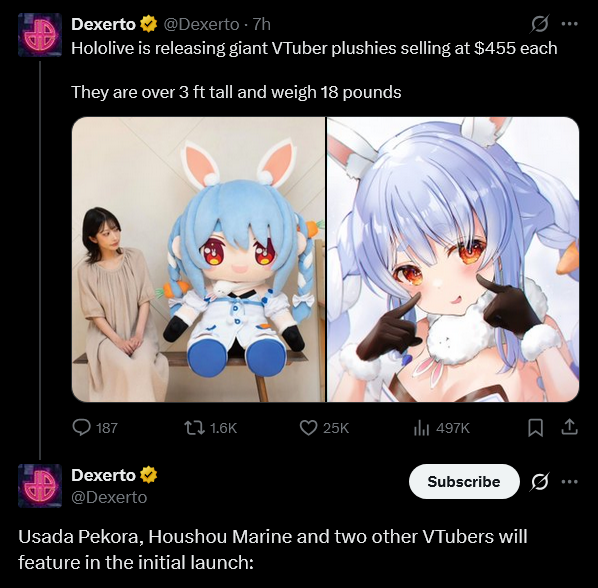This screenshot has height=588, width=598.
Task: Share the tweet using the share icon
Action: (569, 427)
